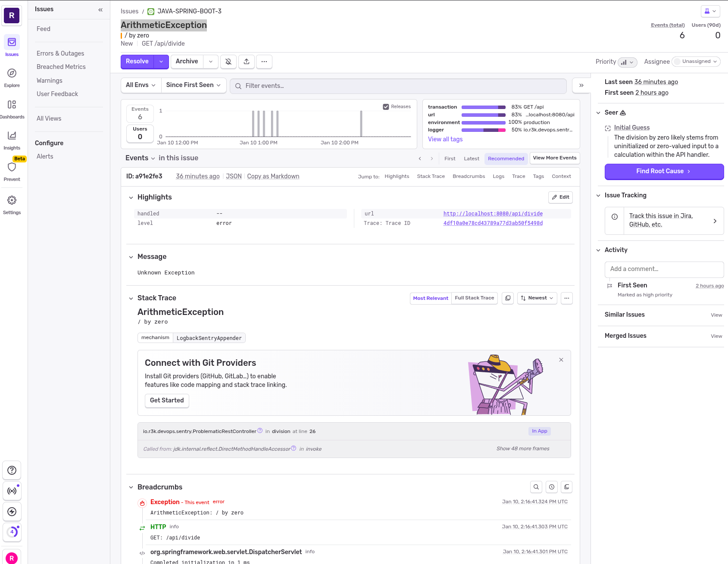Screen dimensions: 728x564
Task: Open User Feedback view
Action: tap(57, 94)
